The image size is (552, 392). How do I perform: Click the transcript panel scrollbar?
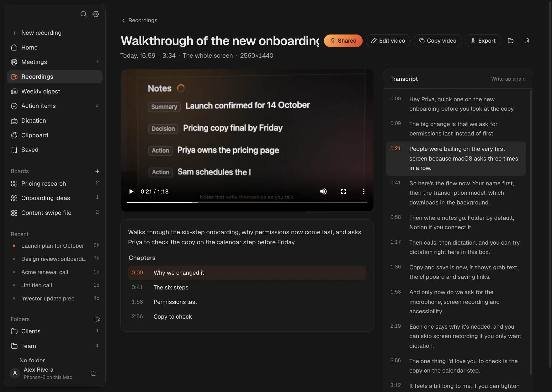pos(531,232)
